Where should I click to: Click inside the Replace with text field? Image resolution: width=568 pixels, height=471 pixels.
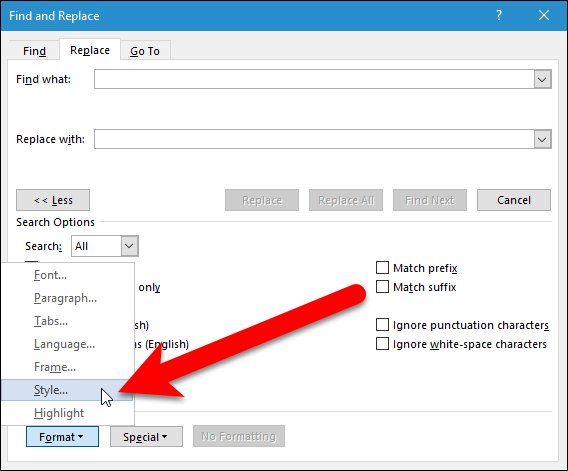tap(314, 139)
